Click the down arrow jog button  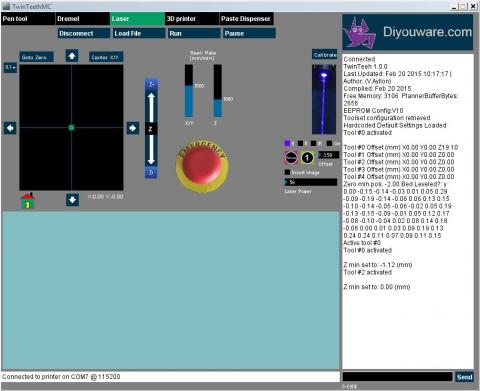(72, 200)
